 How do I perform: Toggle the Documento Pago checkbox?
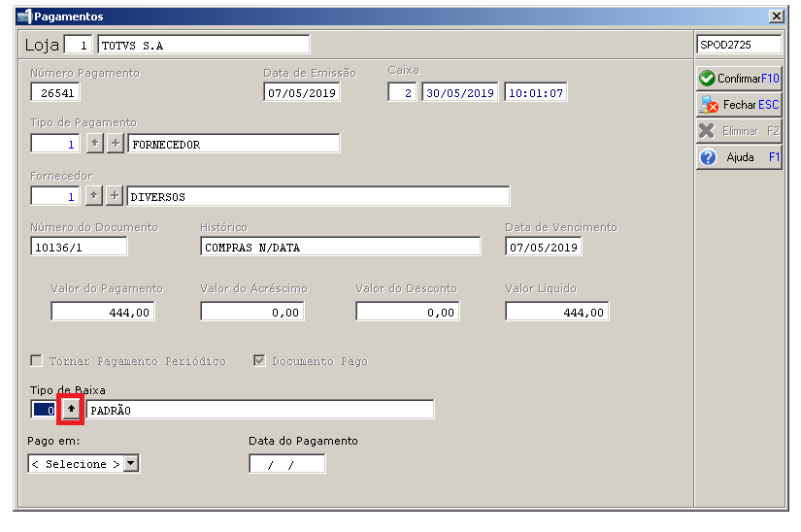259,361
